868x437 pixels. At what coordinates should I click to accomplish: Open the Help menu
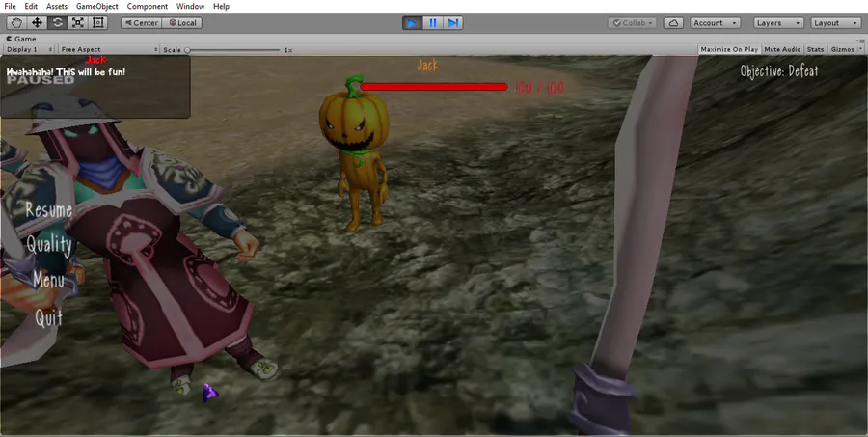coord(221,6)
